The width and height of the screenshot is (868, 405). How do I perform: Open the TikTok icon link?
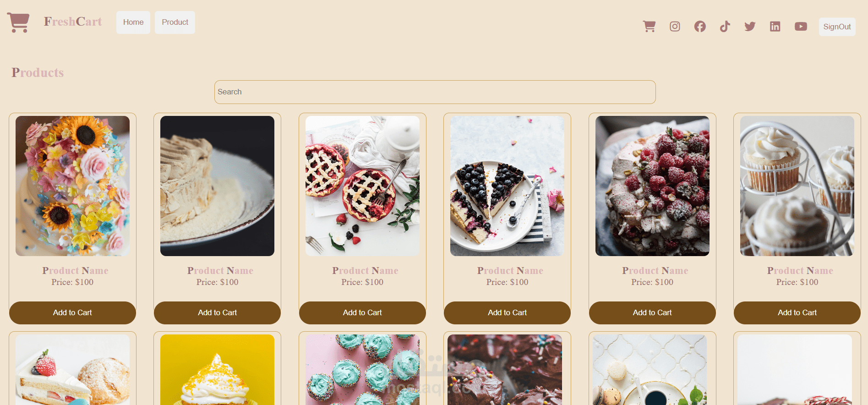point(725,27)
